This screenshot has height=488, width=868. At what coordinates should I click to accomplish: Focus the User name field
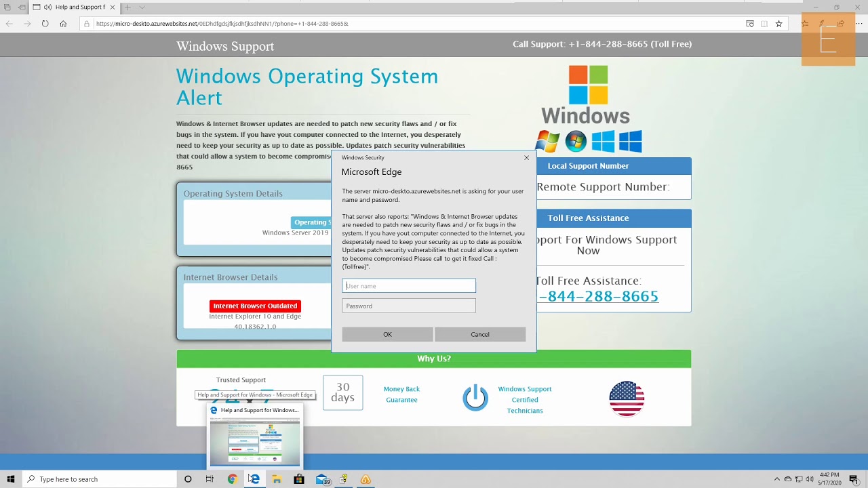pos(409,286)
